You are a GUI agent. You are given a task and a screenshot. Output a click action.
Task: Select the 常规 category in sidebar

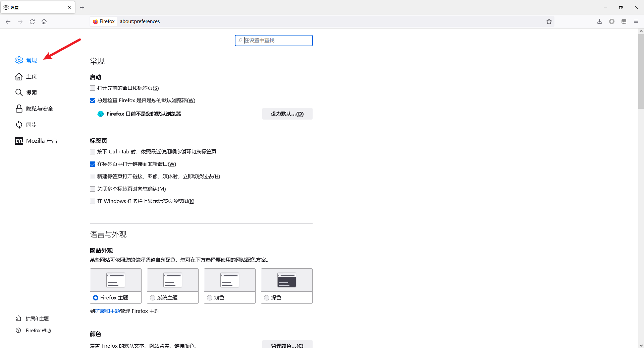click(x=26, y=60)
